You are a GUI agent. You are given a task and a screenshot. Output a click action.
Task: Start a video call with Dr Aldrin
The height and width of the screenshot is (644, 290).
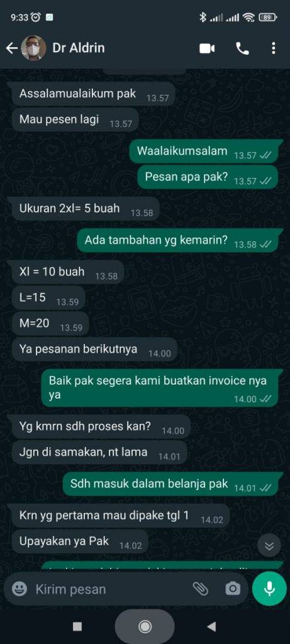click(x=207, y=48)
